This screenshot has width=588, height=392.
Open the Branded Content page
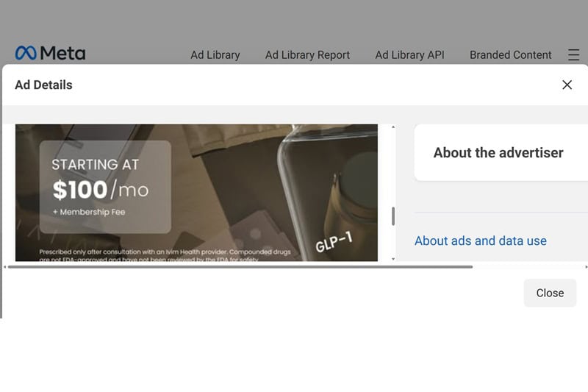pos(510,54)
